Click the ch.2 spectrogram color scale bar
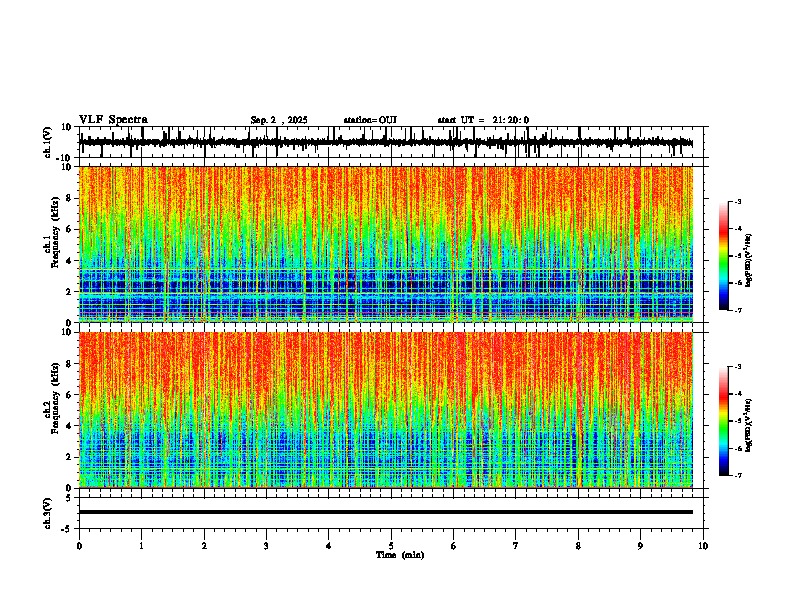The width and height of the screenshot is (792, 612). pos(724,421)
